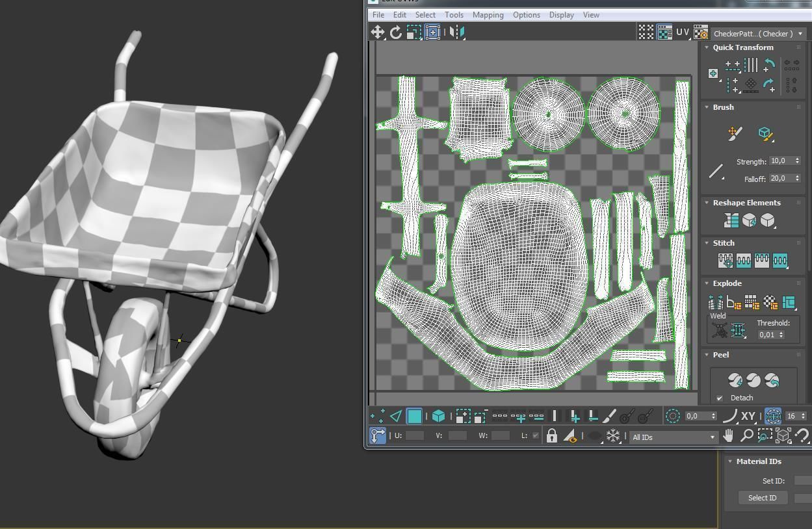Screen dimensions: 812x529
Task: Switch to Vertex sub-object mode
Action: pos(377,416)
